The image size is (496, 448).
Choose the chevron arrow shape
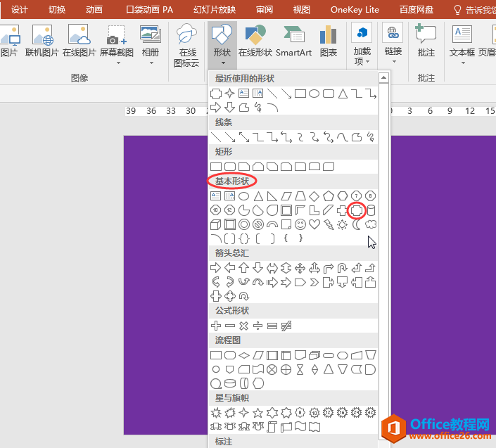[314, 282]
